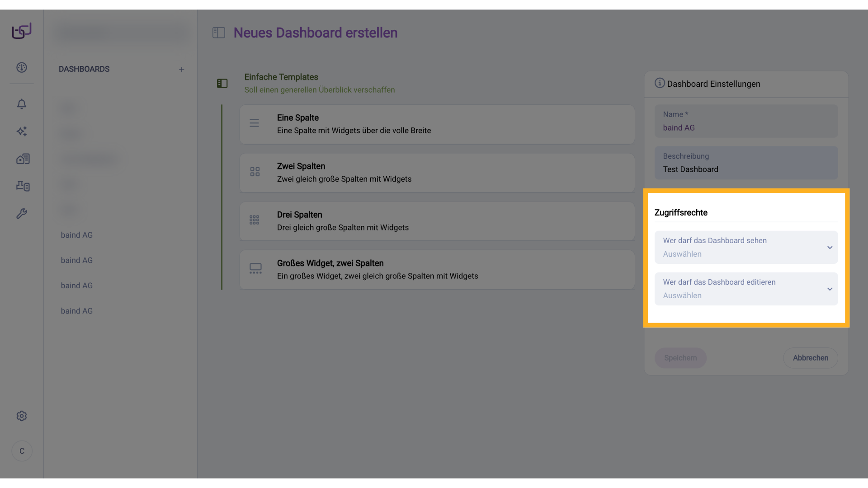The image size is (868, 488).
Task: Open notifications bell icon
Action: pyautogui.click(x=22, y=104)
